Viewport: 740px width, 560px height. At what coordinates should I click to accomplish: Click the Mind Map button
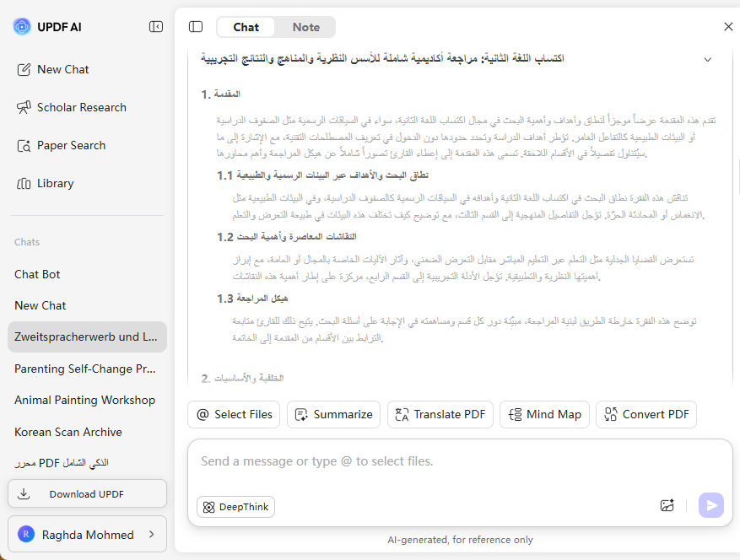click(544, 415)
